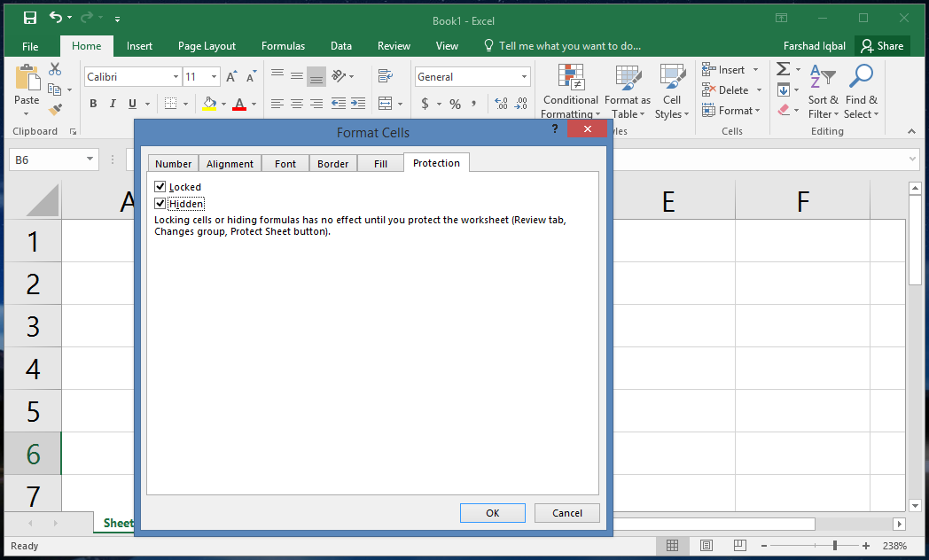Open the Review ribbon tab

394,45
